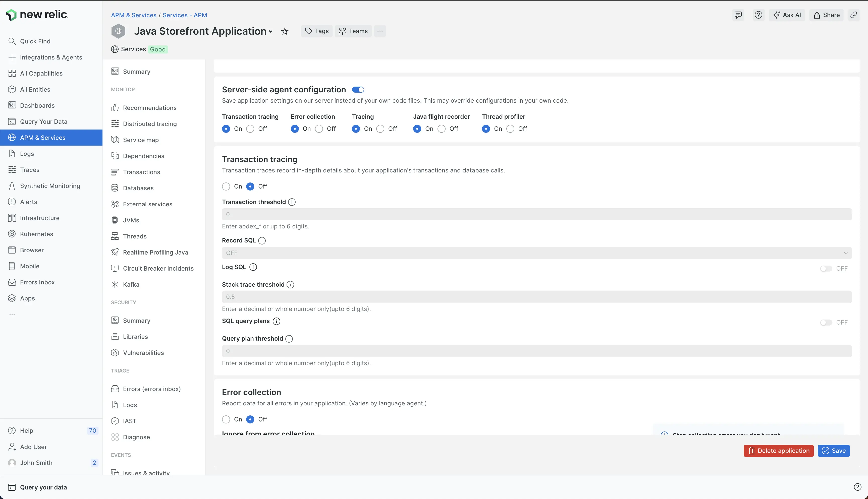868x499 pixels.
Task: Open the feedback chat icon
Action: click(x=738, y=15)
